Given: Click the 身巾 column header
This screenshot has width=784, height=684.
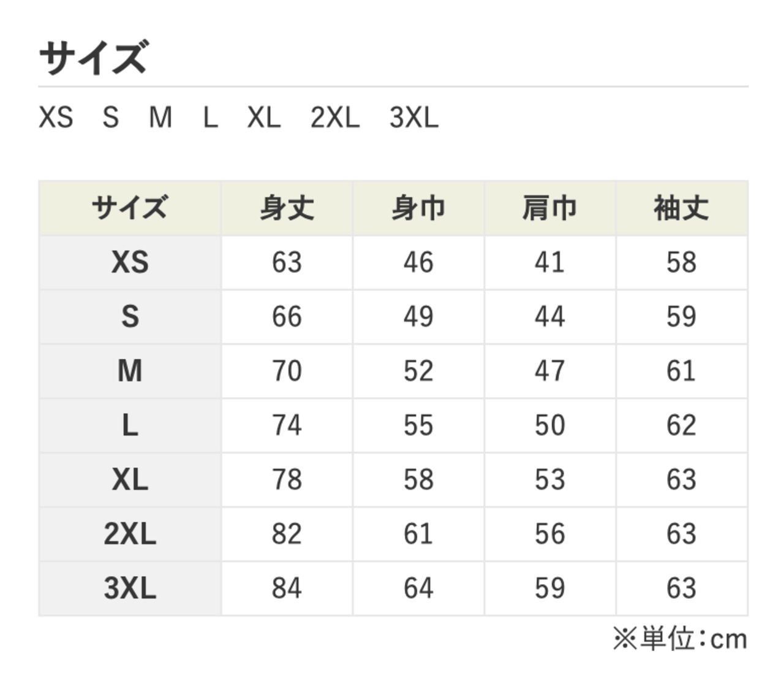Looking at the screenshot, I should [x=418, y=208].
